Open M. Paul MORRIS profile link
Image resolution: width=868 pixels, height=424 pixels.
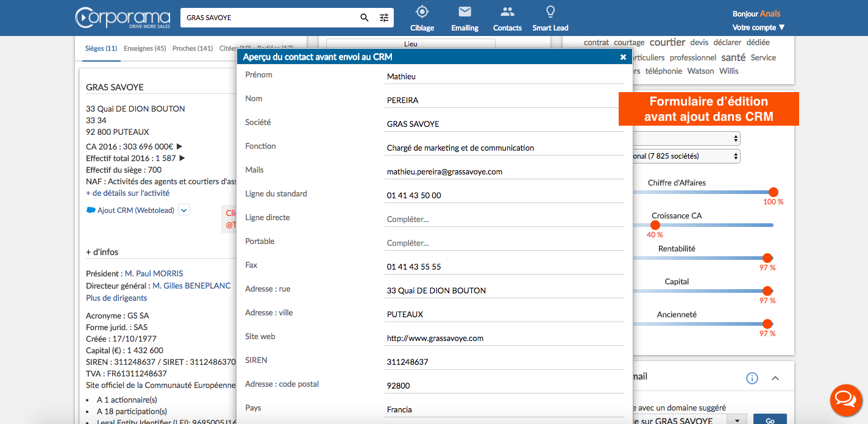[x=154, y=273]
